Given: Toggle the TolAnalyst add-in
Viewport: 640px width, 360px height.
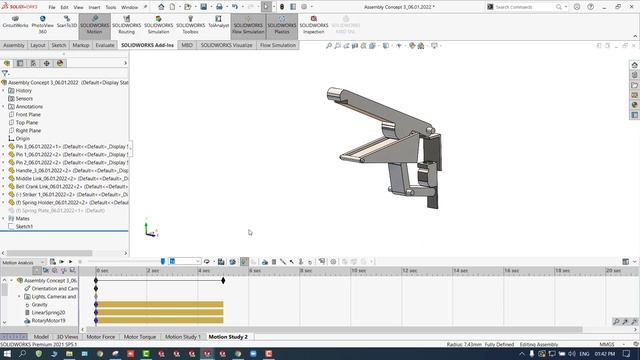Looking at the screenshot, I should click(218, 22).
